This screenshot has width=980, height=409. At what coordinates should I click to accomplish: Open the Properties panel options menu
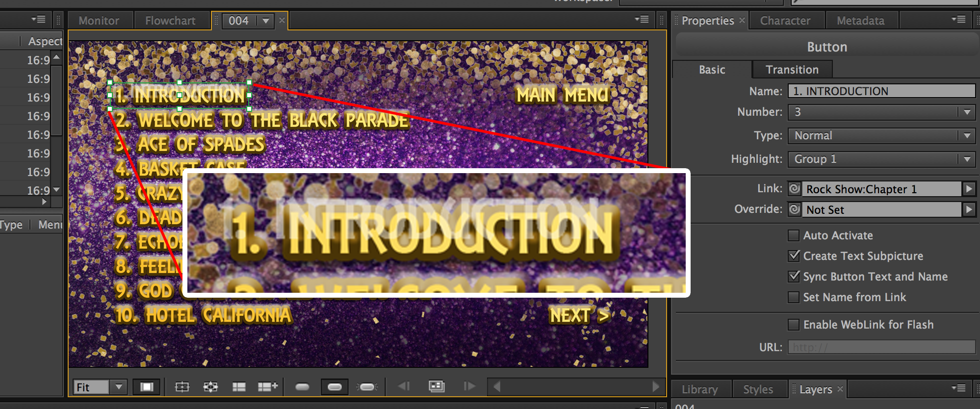pos(958,20)
